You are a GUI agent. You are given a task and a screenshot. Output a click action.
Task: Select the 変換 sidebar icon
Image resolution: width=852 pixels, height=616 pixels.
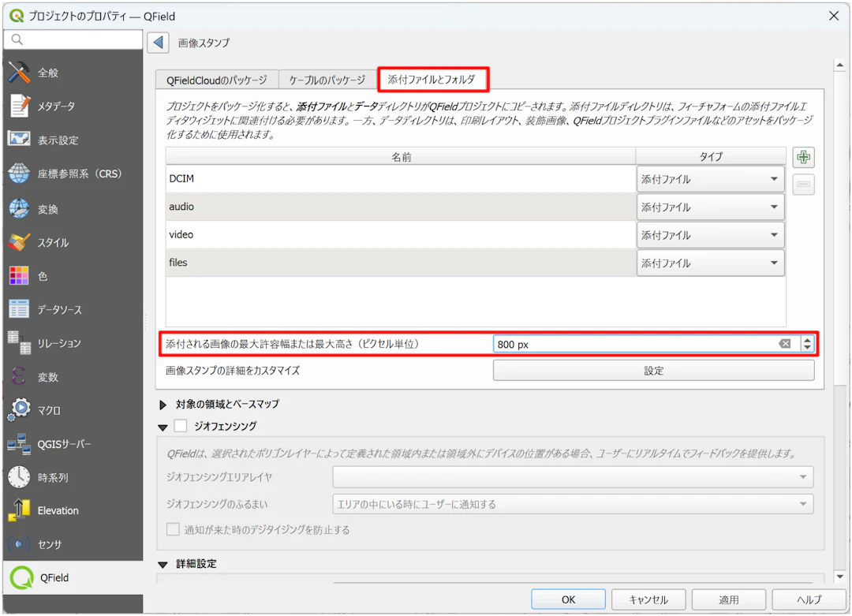(19, 208)
